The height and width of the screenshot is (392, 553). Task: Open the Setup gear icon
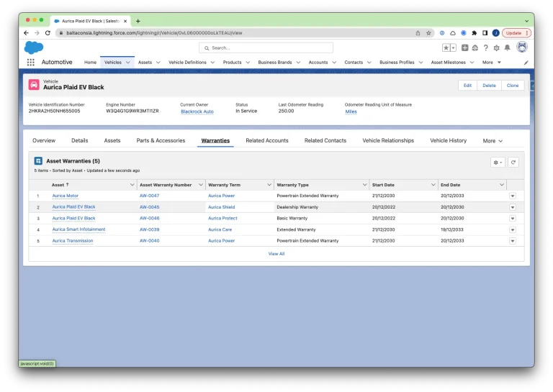(x=496, y=47)
